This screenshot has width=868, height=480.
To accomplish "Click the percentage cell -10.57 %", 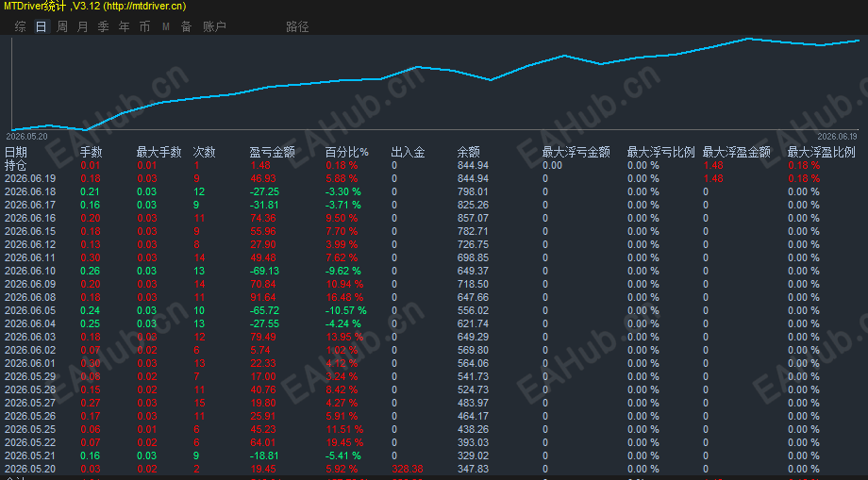I will coord(346,311).
